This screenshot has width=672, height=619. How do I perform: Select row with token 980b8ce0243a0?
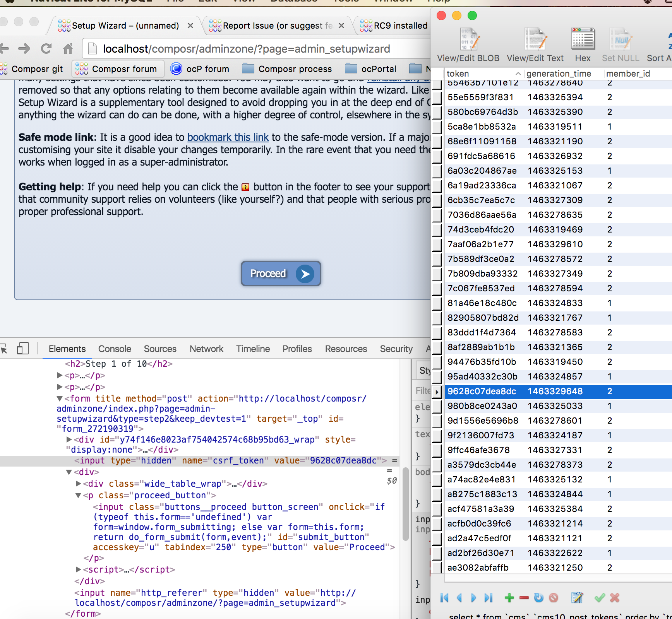558,406
